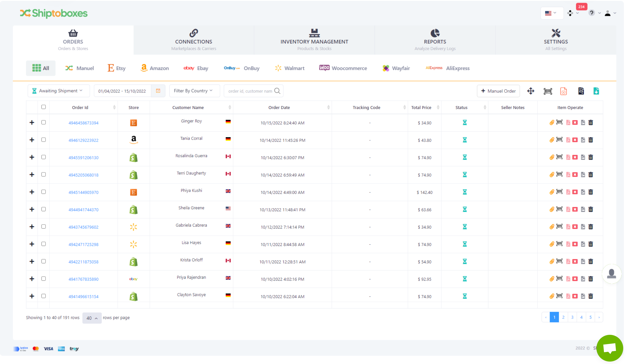Viewport: 629px width, 364px height.
Task: Switch to Inventory Management tab
Action: click(x=314, y=40)
